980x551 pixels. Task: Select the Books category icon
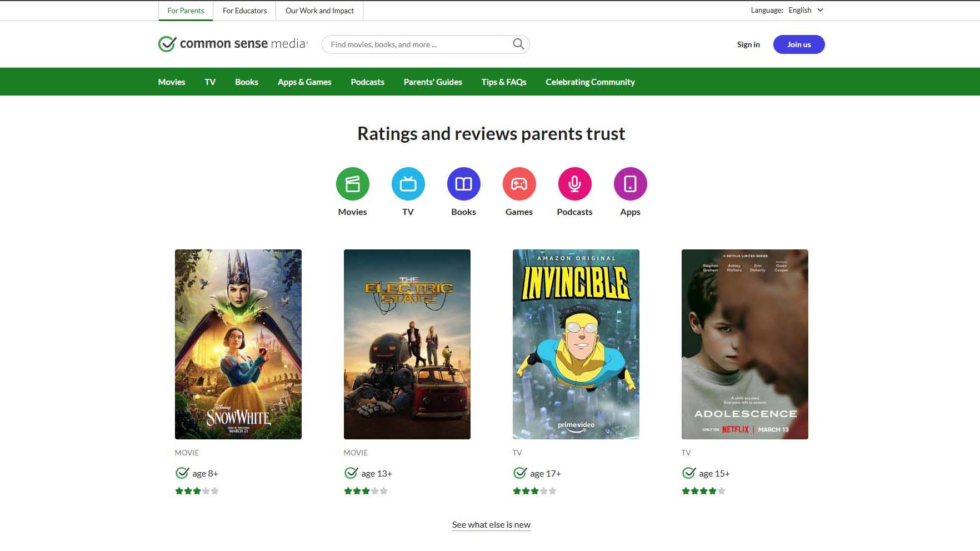click(x=463, y=184)
